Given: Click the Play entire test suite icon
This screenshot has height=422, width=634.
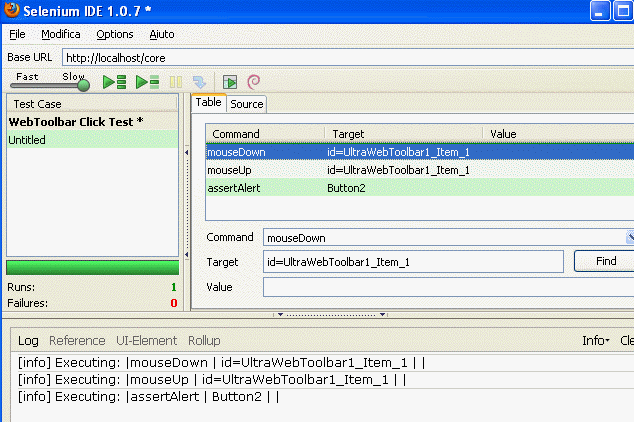Looking at the screenshot, I should (x=114, y=82).
